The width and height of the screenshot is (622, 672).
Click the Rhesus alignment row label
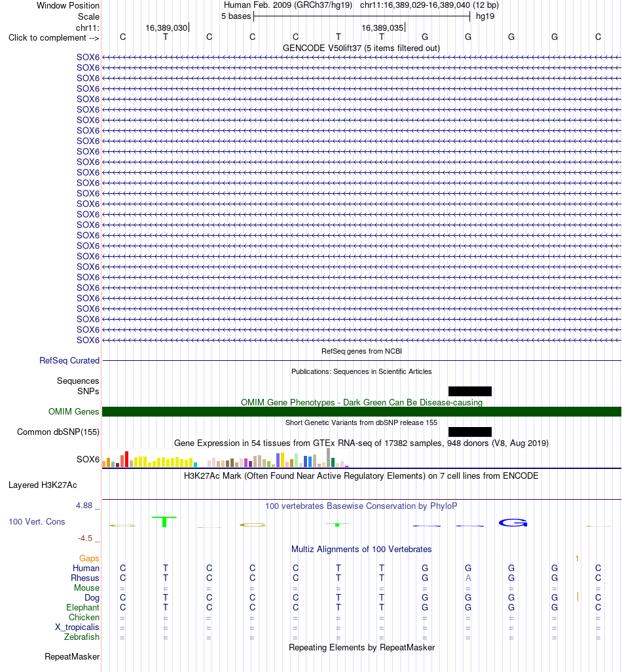coord(85,578)
